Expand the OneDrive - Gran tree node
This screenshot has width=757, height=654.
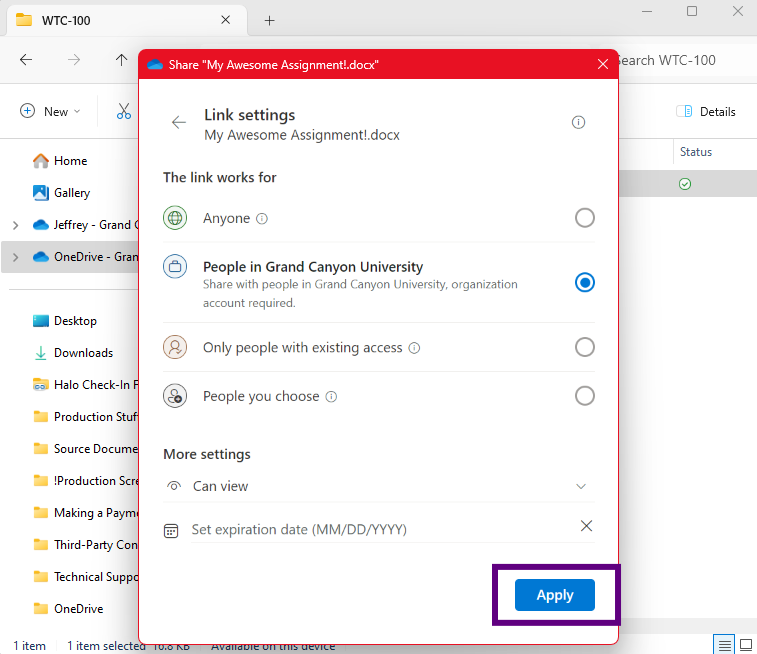[x=15, y=257]
